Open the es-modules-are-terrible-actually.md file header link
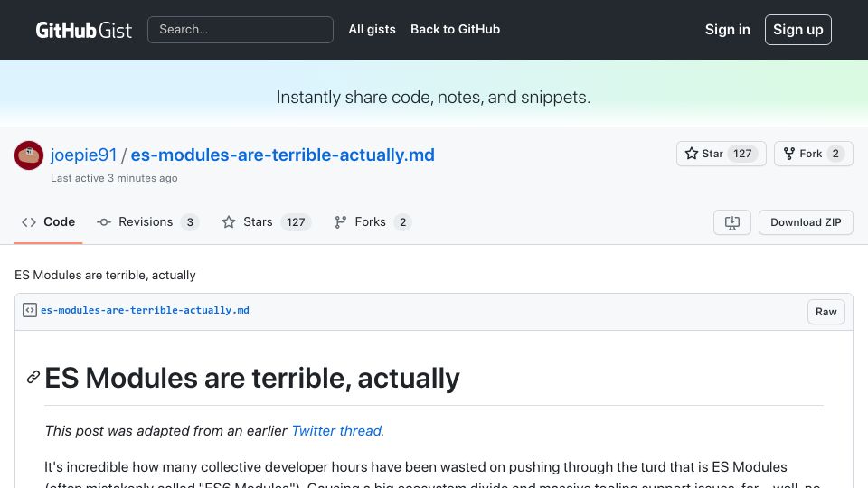 click(x=145, y=310)
